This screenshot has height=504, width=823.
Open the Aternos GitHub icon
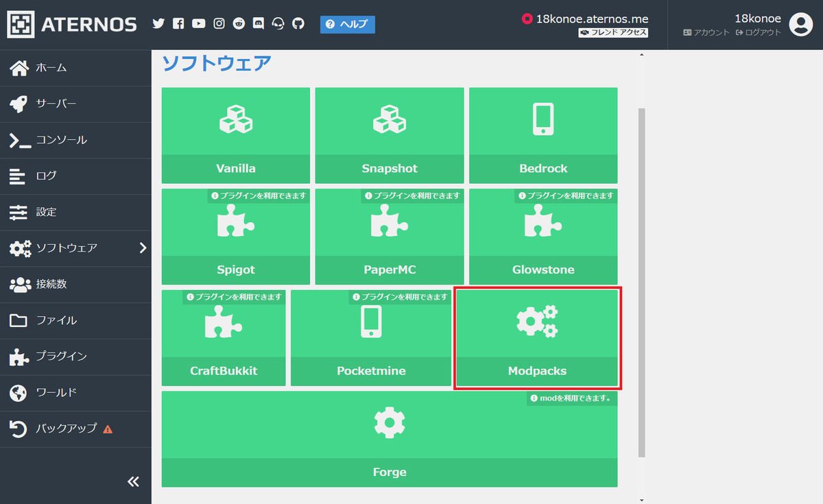298,24
